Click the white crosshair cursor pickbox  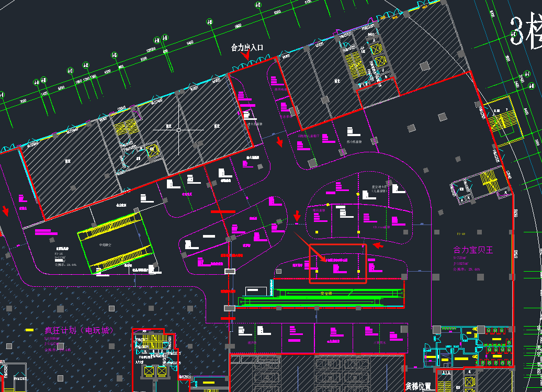(x=178, y=129)
